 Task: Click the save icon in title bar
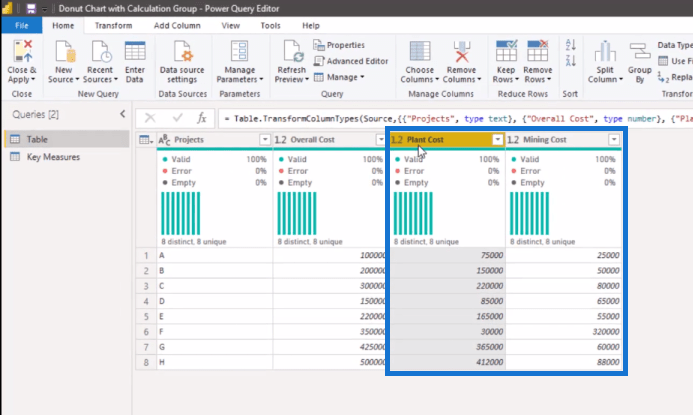pos(31,8)
